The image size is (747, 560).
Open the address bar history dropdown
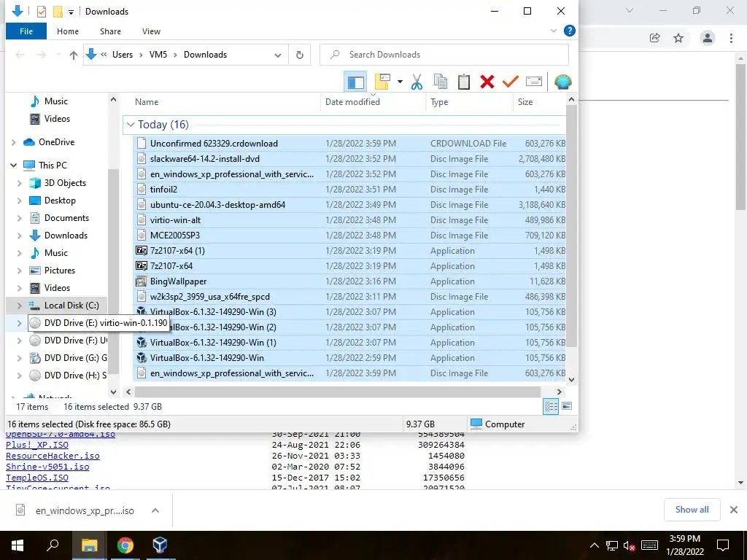tap(278, 55)
